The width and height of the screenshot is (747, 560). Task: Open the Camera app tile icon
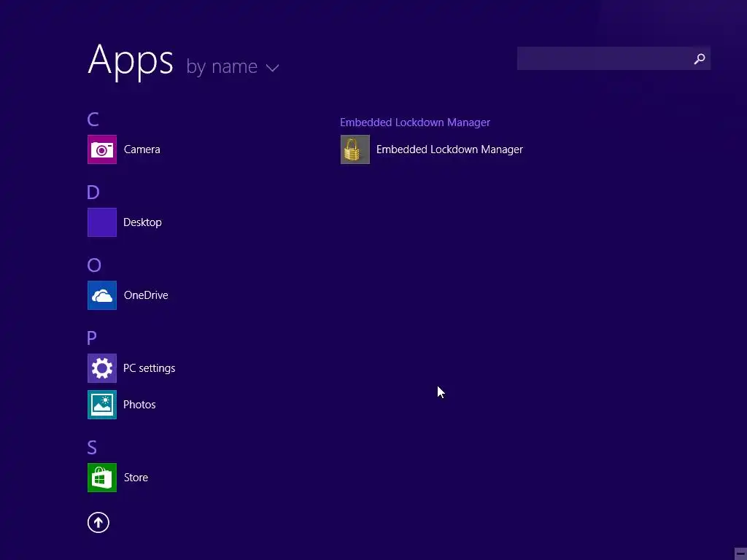[x=102, y=149]
